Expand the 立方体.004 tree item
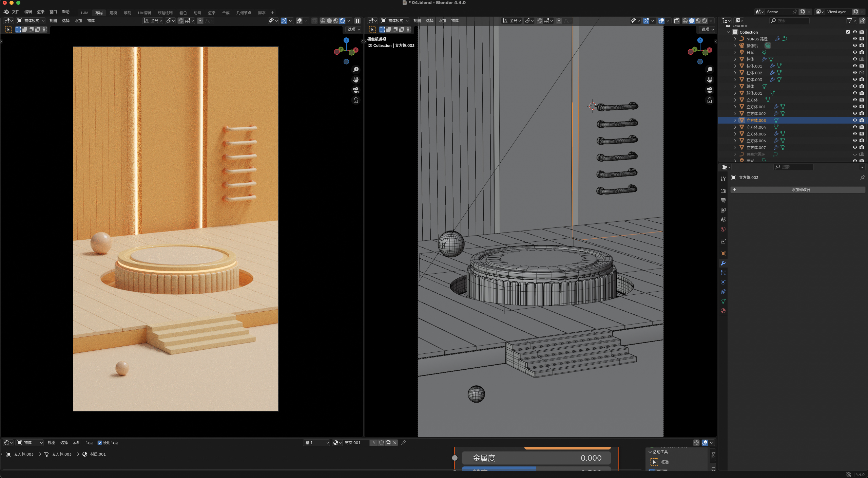This screenshot has width=868, height=478. [735, 127]
